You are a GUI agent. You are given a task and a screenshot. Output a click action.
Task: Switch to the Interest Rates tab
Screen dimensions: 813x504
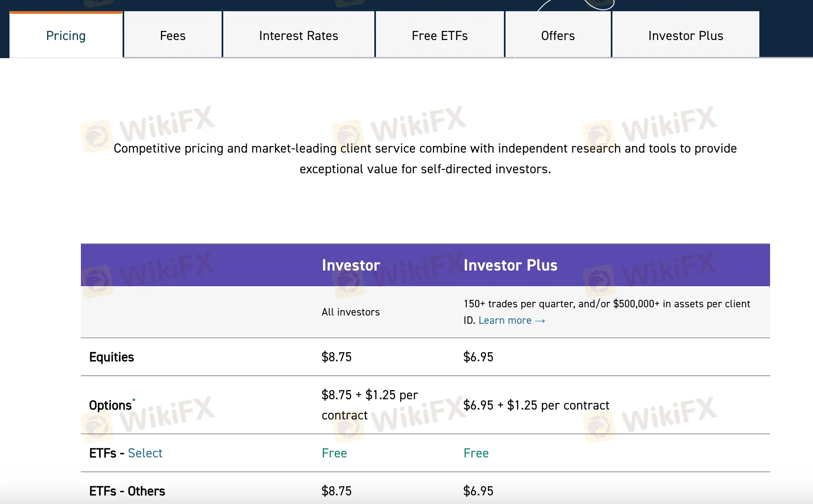pyautogui.click(x=298, y=36)
